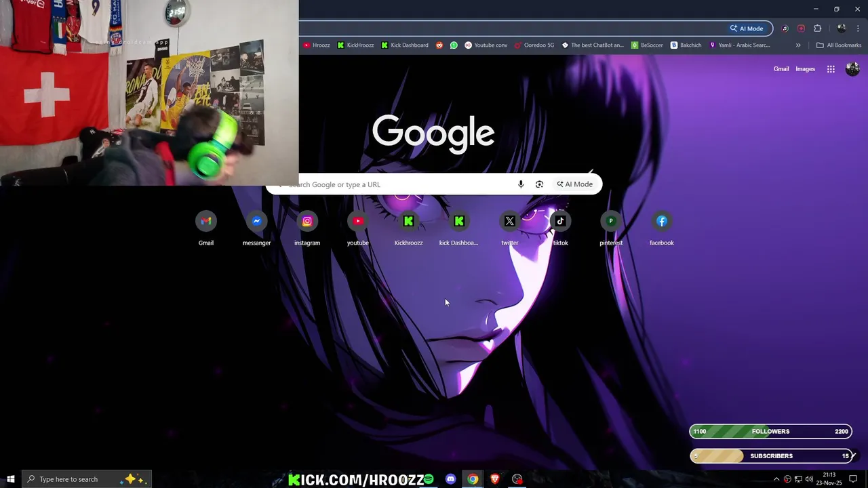Viewport: 868px width, 488px height.
Task: Click the Gmail link at top right
Action: click(781, 69)
